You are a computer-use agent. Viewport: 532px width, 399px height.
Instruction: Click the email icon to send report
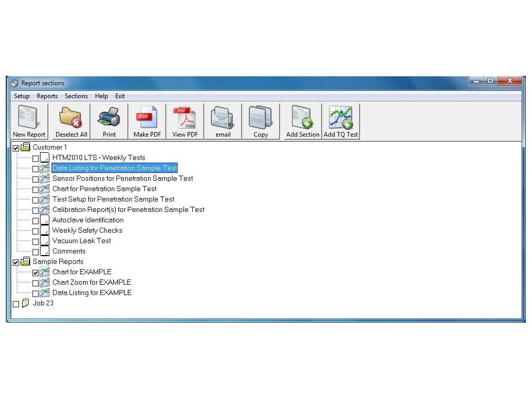(222, 119)
